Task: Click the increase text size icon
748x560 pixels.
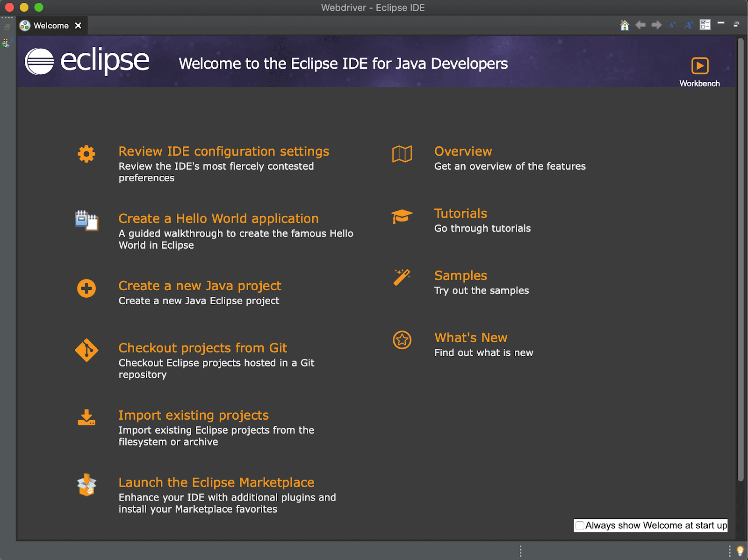Action: tap(688, 25)
